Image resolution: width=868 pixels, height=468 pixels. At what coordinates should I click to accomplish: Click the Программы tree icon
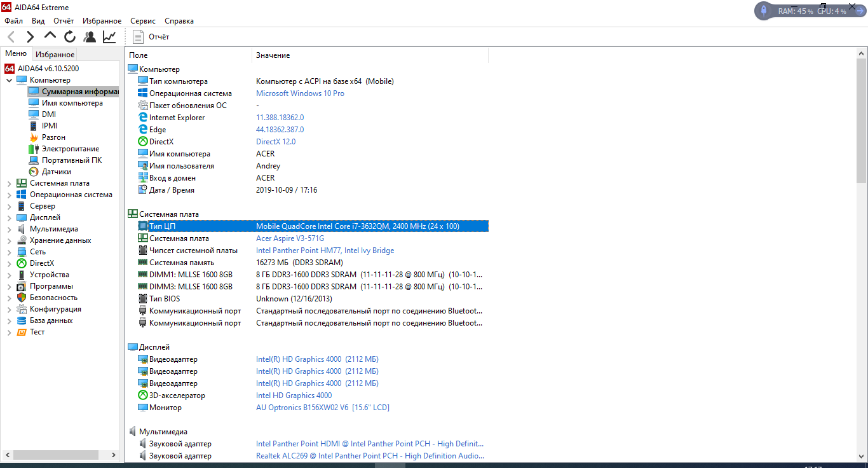pos(22,286)
